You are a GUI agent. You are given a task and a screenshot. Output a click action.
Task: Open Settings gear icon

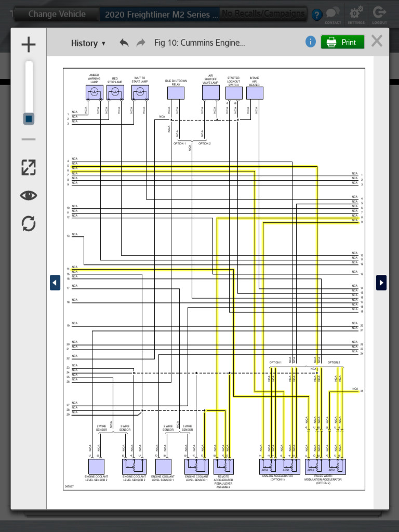coord(356,15)
